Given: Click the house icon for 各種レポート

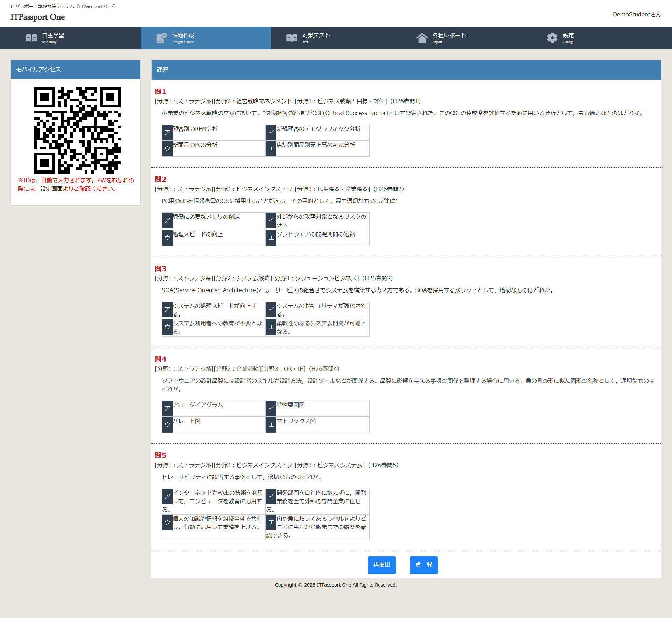Looking at the screenshot, I should click(422, 38).
